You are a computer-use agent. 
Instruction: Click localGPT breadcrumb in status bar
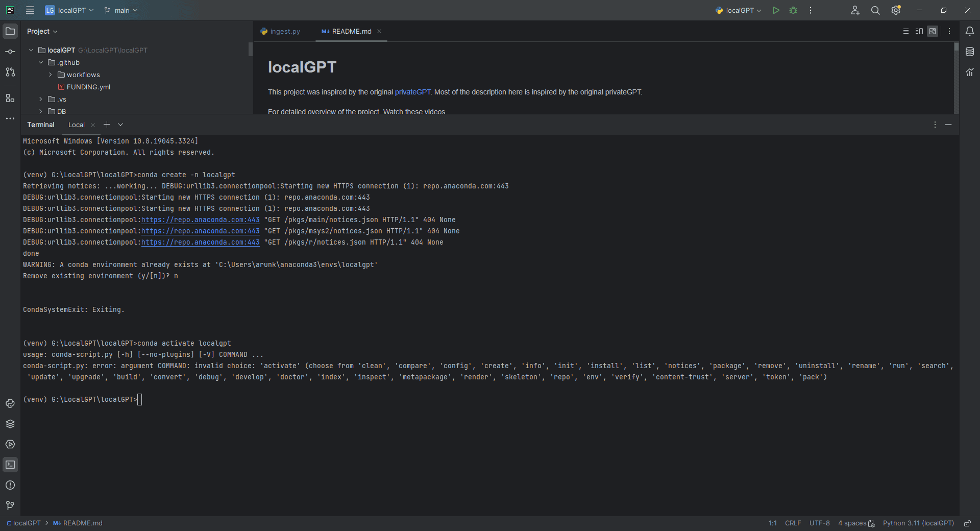point(23,523)
